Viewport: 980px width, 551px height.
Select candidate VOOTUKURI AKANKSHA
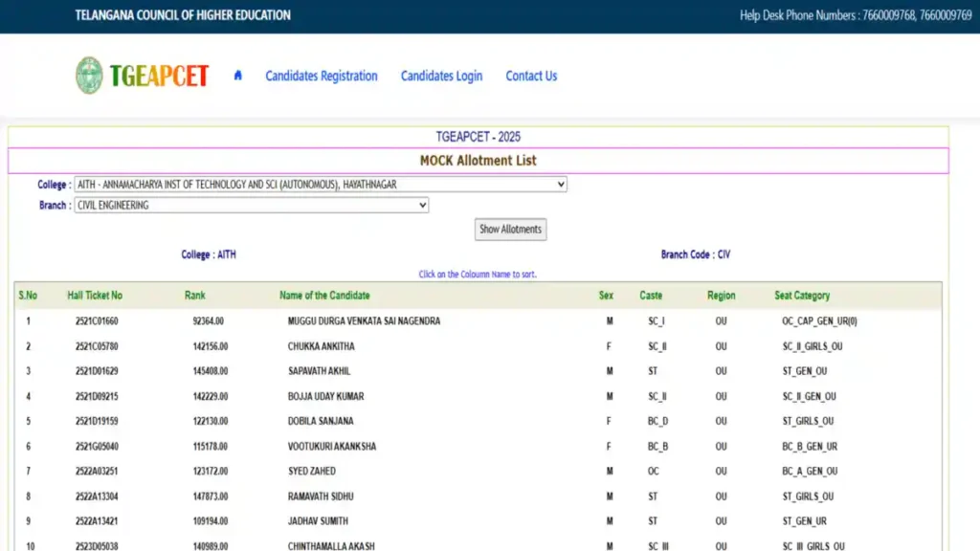click(x=332, y=446)
